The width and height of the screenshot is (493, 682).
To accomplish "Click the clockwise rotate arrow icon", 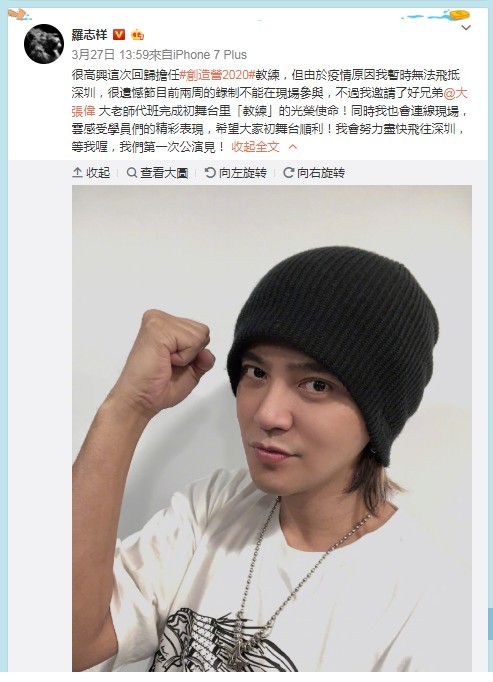I will pos(288,173).
